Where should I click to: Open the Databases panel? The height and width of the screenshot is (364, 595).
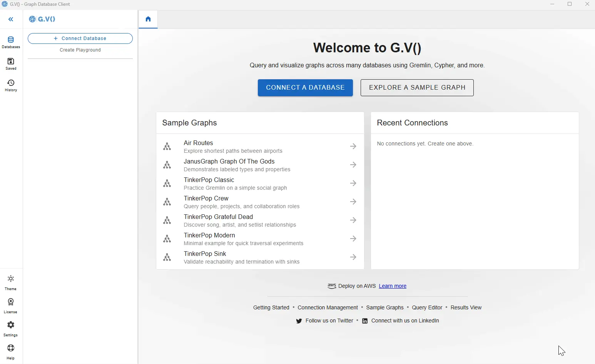tap(11, 42)
